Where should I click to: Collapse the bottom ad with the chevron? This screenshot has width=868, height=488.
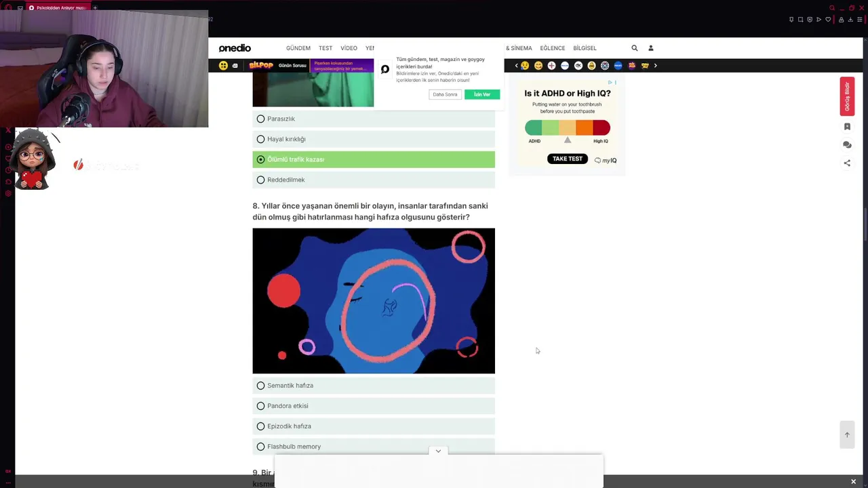point(438,451)
